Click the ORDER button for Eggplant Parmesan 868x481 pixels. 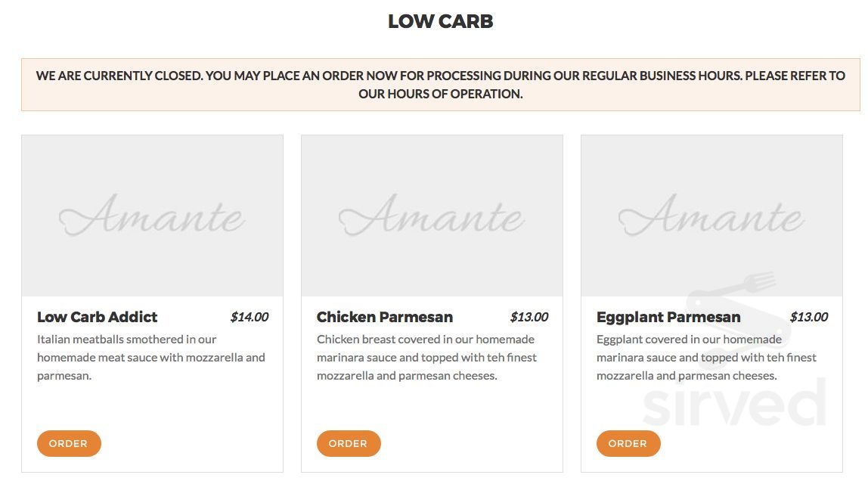(x=628, y=443)
